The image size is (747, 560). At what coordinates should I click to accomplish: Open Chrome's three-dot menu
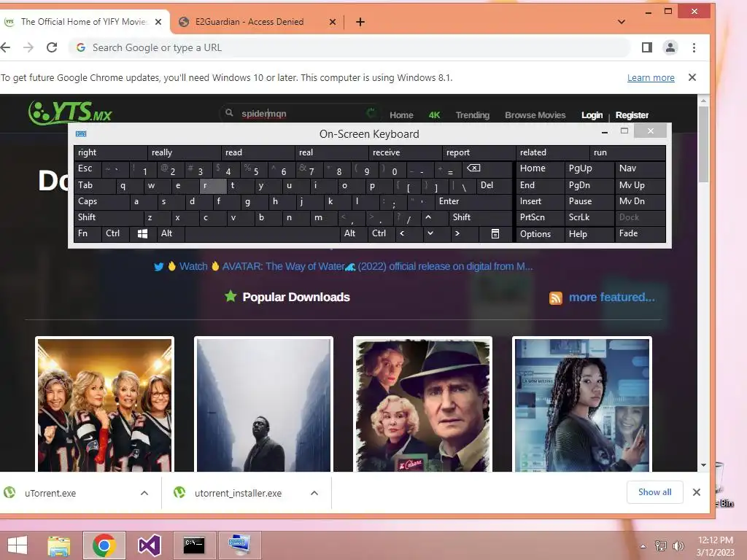(x=694, y=47)
